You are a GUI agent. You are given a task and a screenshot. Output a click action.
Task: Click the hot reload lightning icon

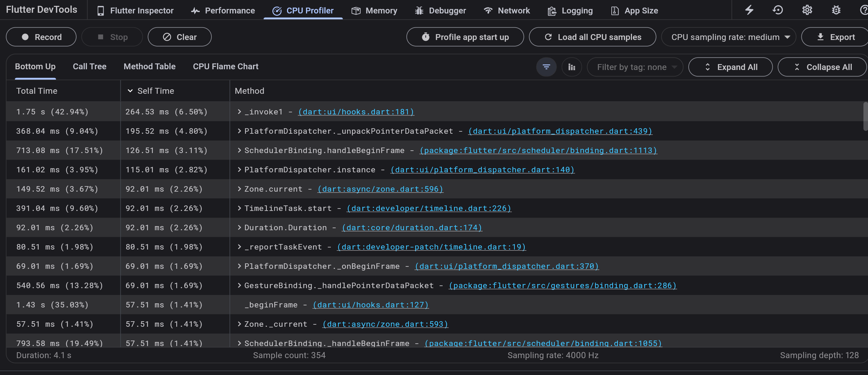[749, 10]
